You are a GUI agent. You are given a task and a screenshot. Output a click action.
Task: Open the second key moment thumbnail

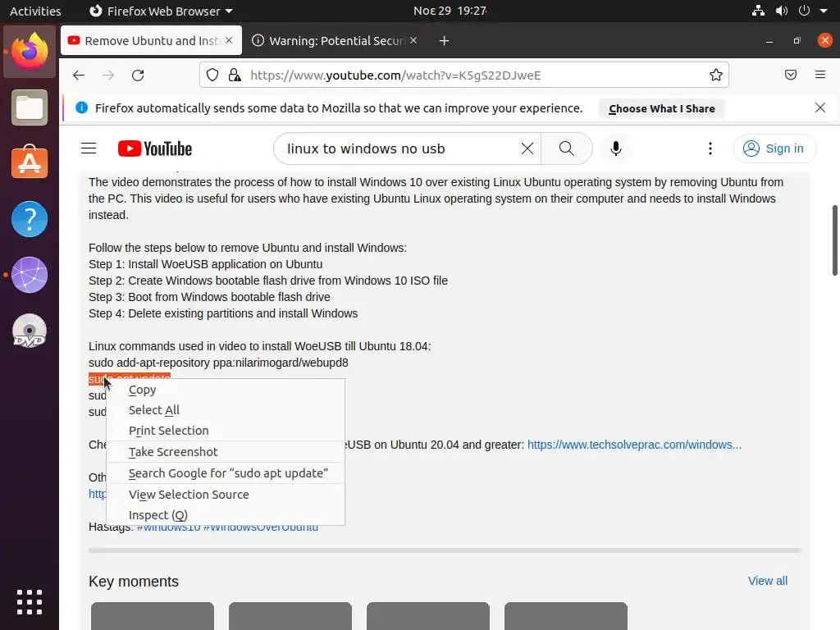pos(290,616)
